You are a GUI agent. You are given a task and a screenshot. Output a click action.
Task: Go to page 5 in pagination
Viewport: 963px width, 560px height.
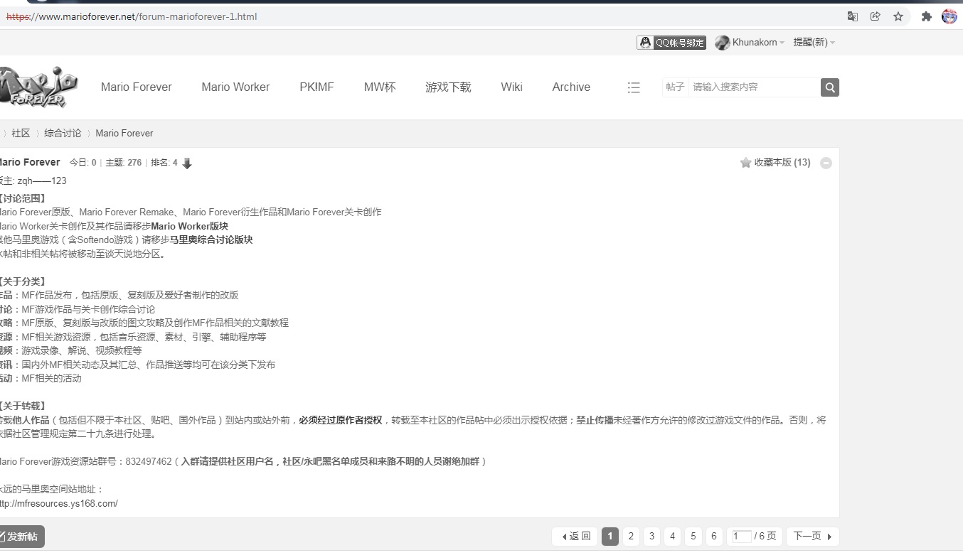tap(693, 536)
